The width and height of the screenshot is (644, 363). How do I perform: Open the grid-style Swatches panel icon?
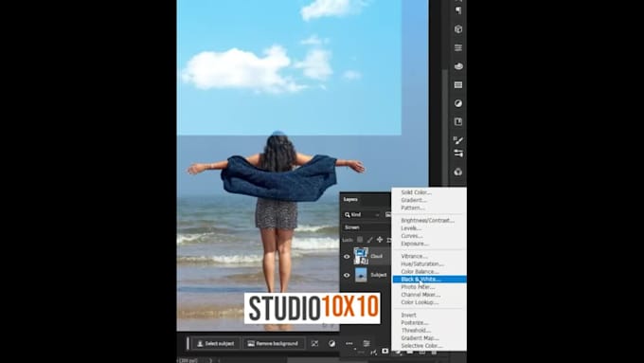(x=458, y=84)
